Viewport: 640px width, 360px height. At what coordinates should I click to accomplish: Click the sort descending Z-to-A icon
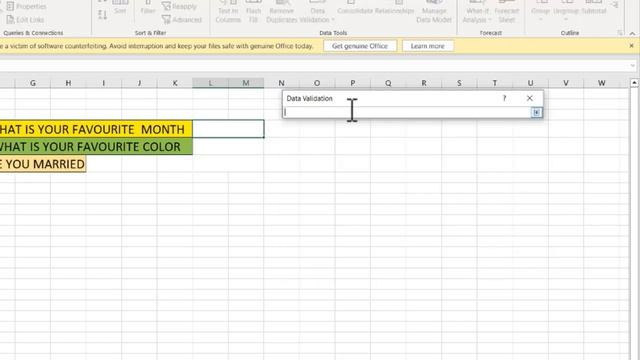tap(102, 15)
